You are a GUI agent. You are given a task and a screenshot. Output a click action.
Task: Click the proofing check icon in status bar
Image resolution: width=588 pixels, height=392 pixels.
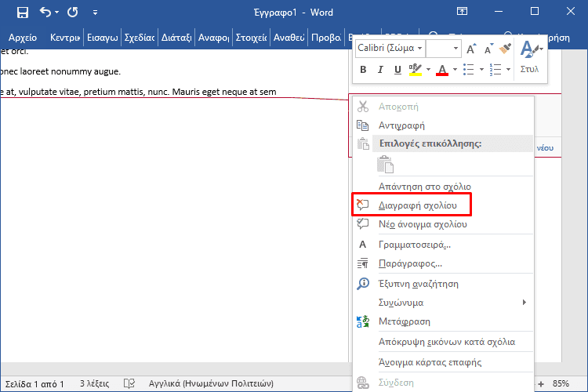129,383
